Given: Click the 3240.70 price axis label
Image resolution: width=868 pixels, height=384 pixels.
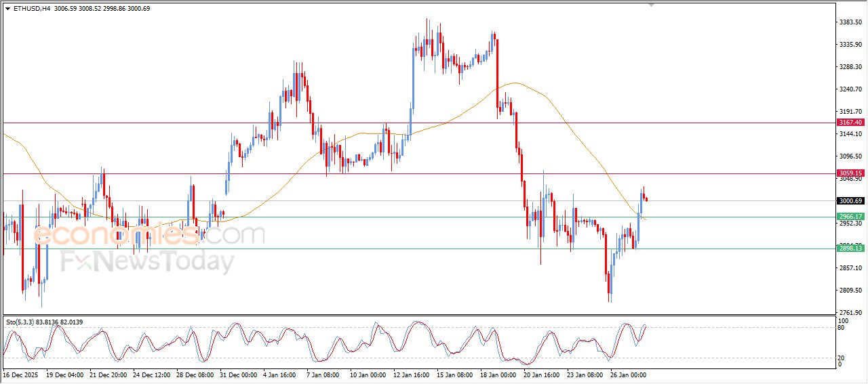Looking at the screenshot, I should (850, 89).
